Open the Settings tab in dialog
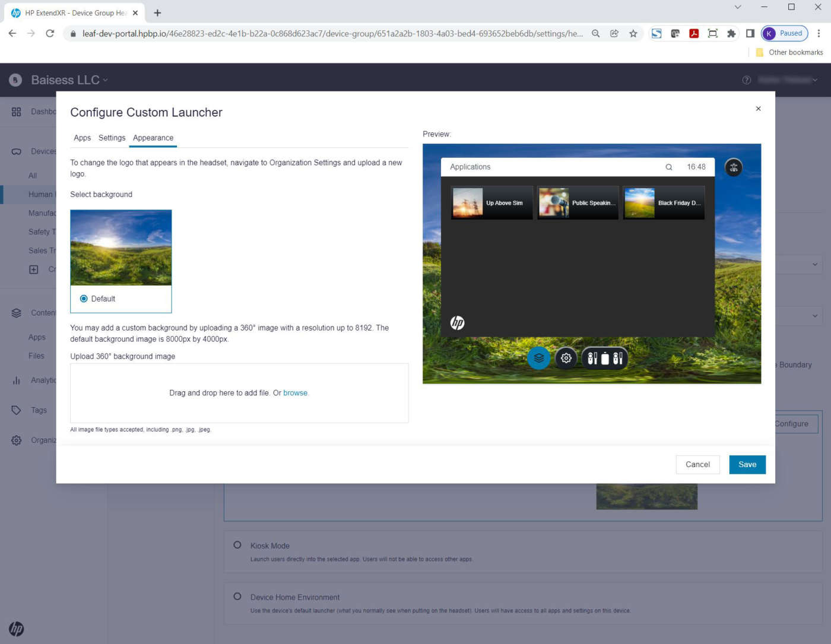 [112, 138]
